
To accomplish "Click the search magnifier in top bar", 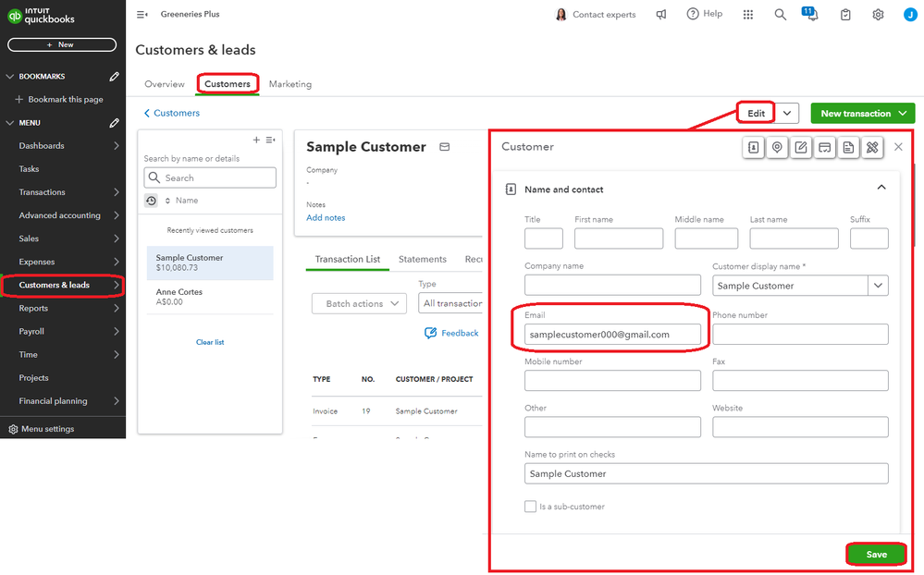I will point(781,15).
